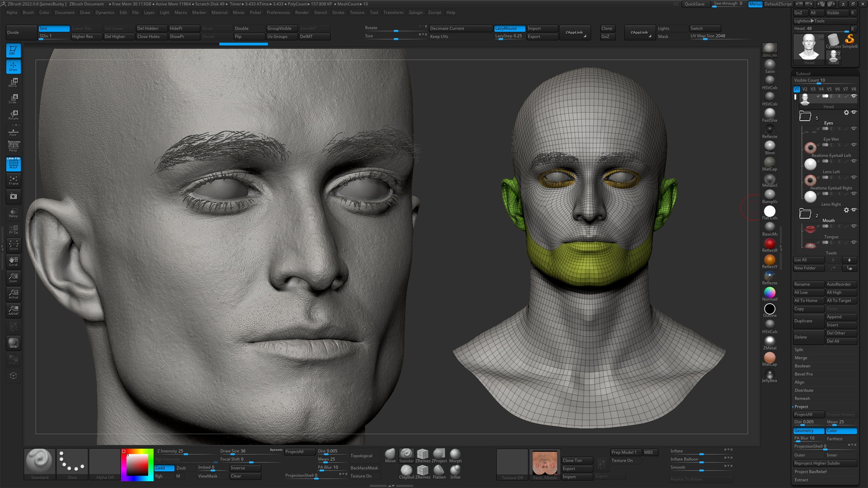Switch to the V2 subtool tab
Screen dimensions: 868x488
[x=804, y=89]
